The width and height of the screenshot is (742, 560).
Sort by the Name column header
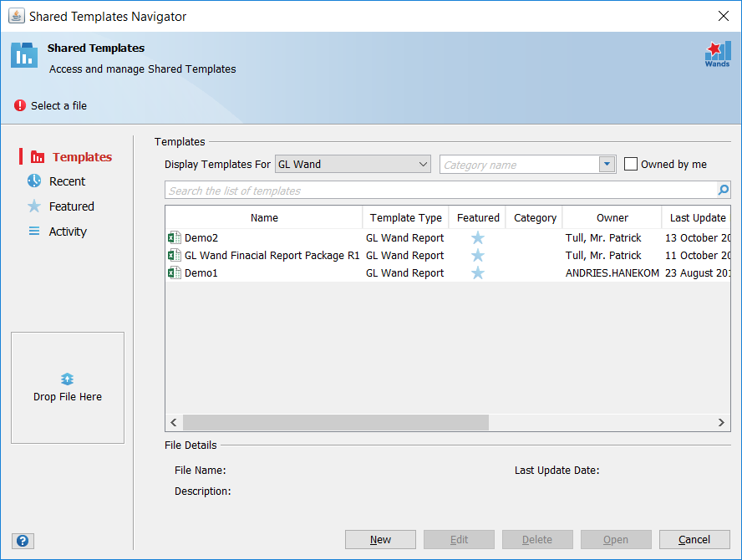coord(264,218)
